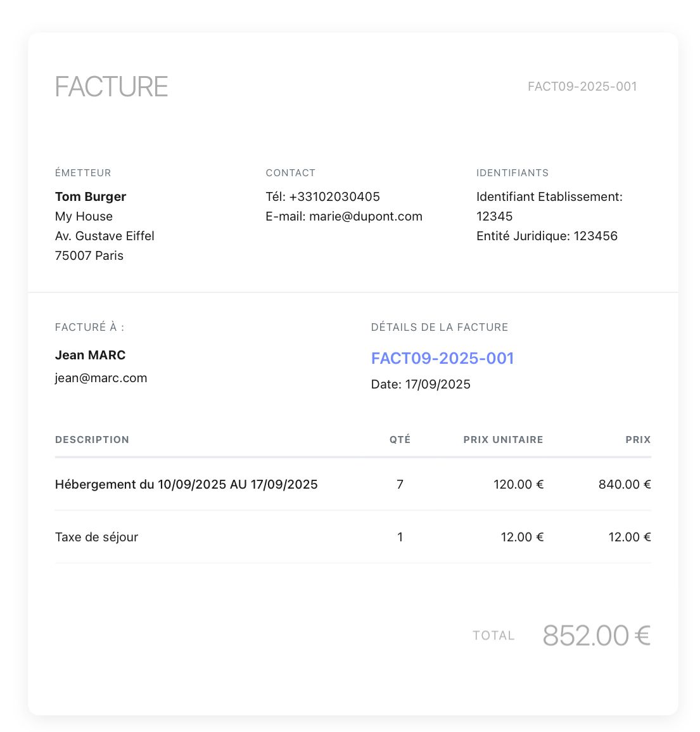Click the phone number +33102030405
The height and width of the screenshot is (732, 700).
(334, 196)
